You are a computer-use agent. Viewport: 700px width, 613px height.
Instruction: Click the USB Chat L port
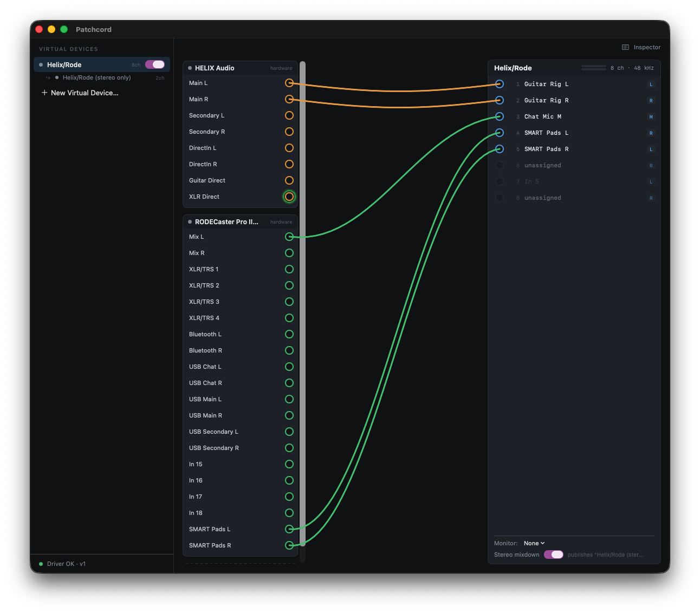coord(289,367)
